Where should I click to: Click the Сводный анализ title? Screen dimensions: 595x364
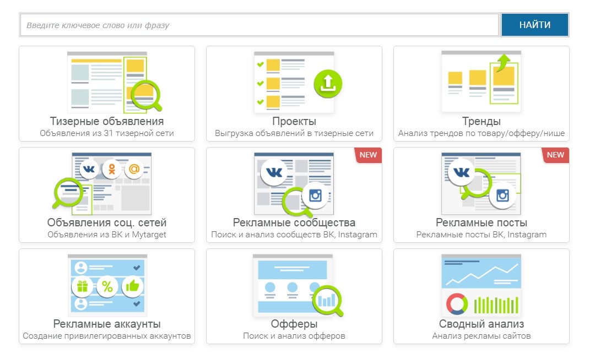(481, 324)
